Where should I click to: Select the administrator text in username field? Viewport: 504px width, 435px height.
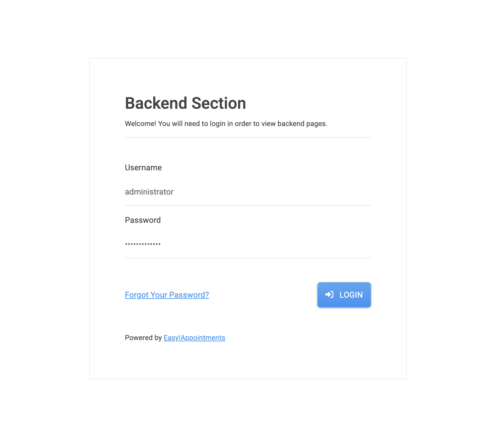click(x=149, y=192)
